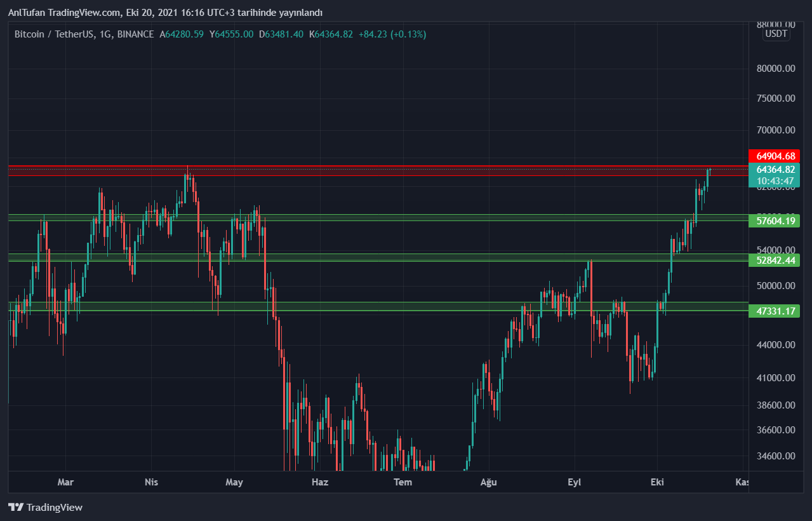
Task: Click the Nis label on time axis
Action: (151, 482)
